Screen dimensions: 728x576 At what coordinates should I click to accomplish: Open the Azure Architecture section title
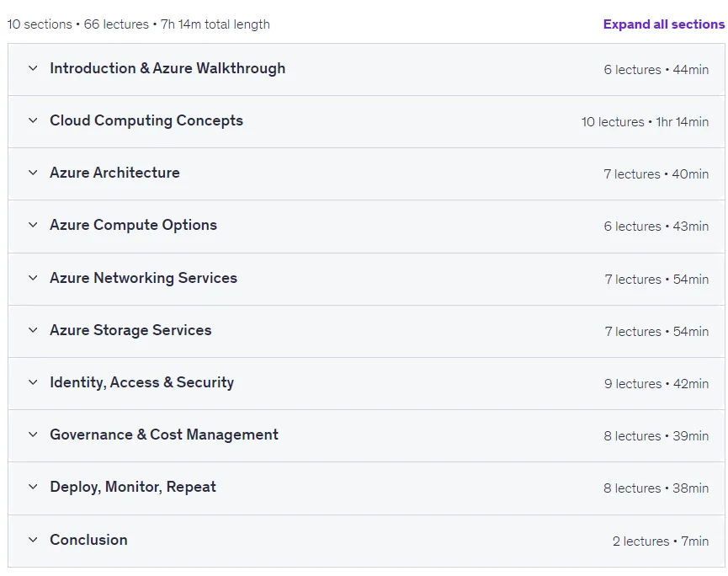114,173
